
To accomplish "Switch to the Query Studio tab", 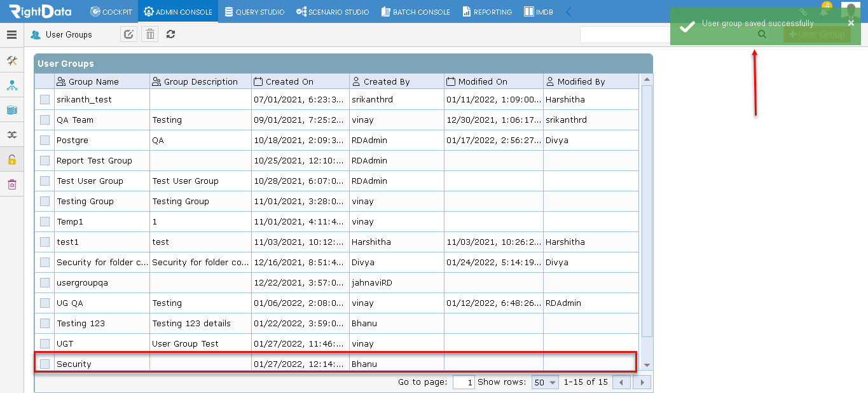I will 254,11.
